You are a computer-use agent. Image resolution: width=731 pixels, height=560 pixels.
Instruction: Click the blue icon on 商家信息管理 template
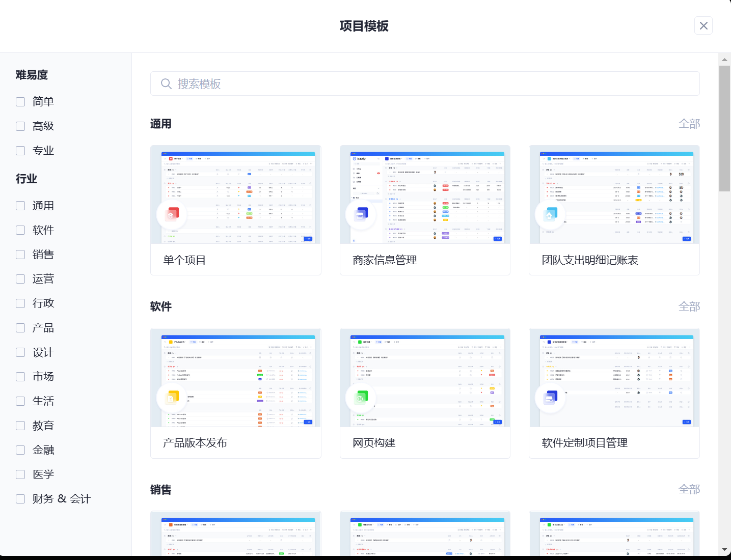361,215
